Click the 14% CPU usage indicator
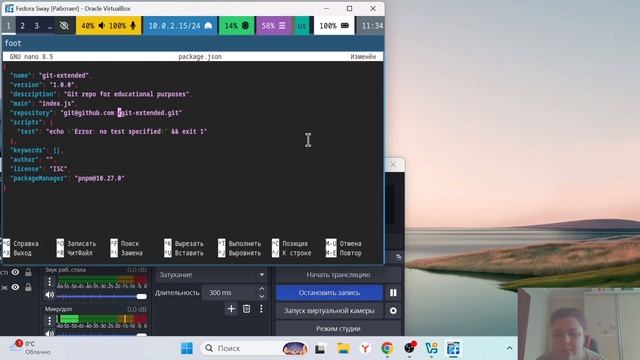The image size is (640, 360). click(237, 26)
